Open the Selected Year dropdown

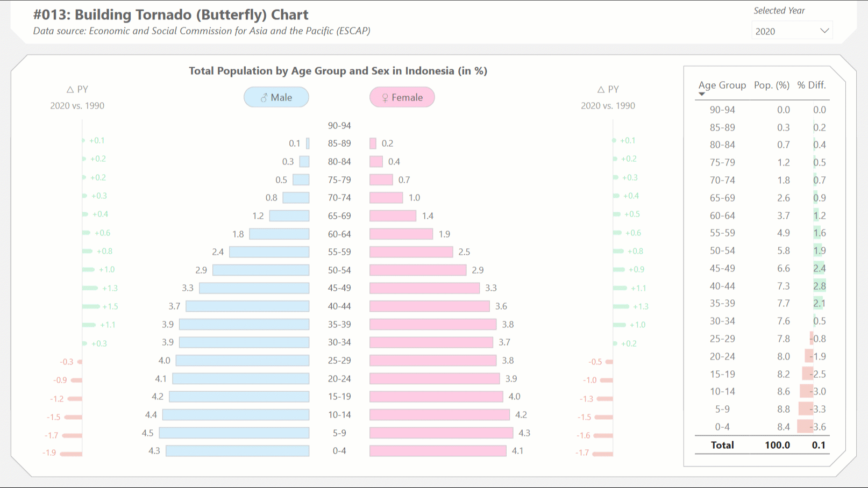791,31
